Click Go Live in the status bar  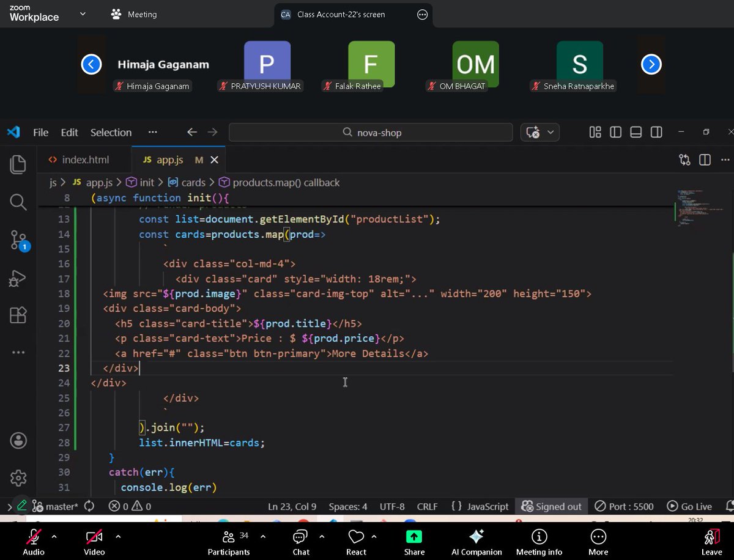[x=689, y=506]
